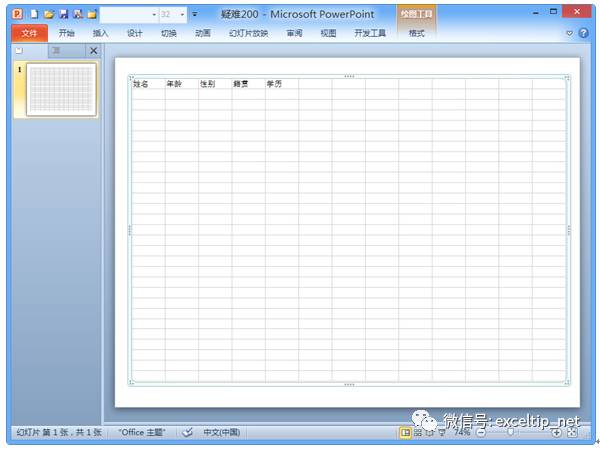Viewport: 600px width, 449px height.
Task: Click the slide count status bar entry
Action: pyautogui.click(x=59, y=433)
